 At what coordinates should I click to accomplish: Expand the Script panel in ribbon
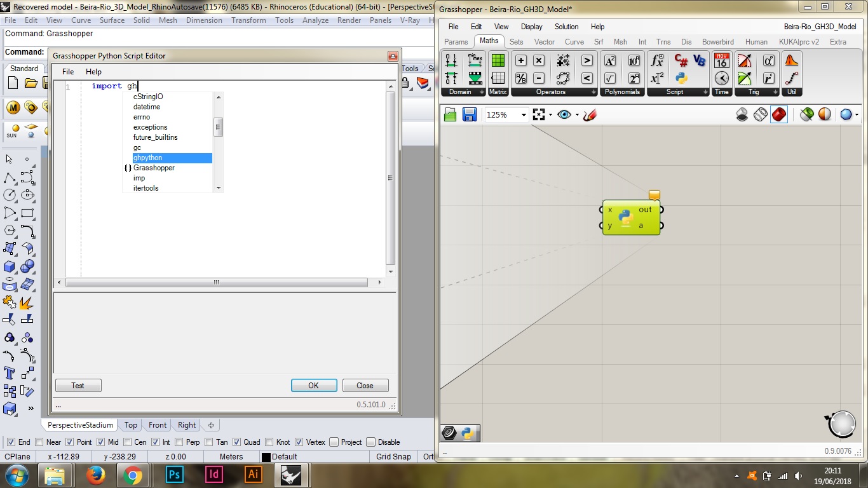point(704,92)
